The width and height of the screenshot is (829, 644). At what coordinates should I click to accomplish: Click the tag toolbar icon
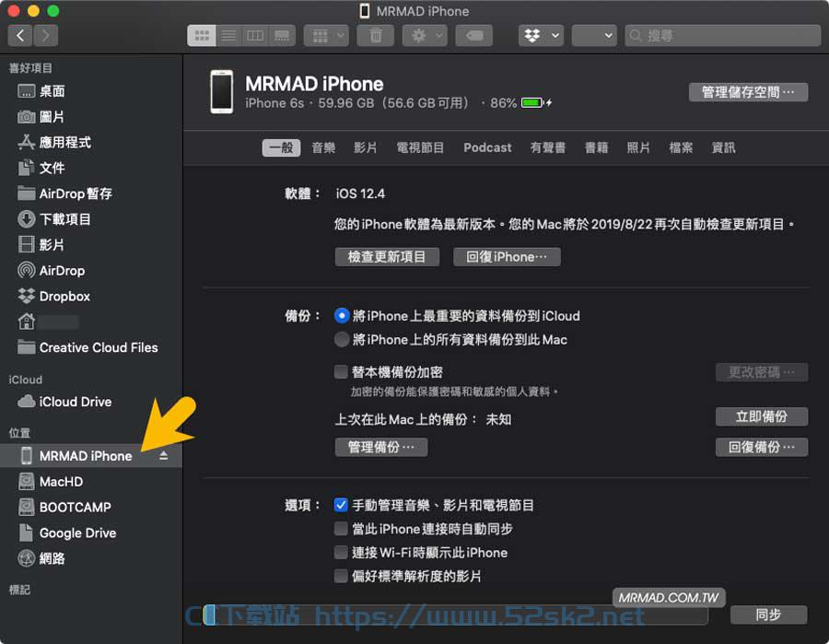click(474, 35)
